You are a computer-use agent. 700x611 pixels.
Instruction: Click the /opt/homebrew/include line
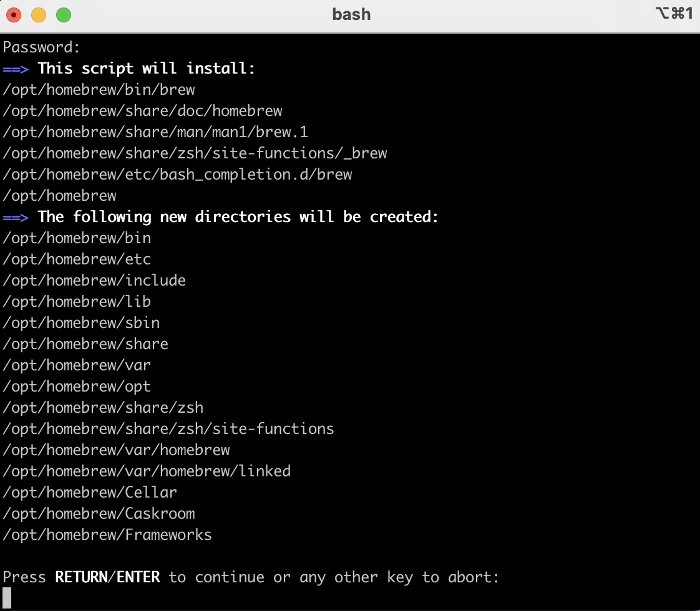point(94,280)
